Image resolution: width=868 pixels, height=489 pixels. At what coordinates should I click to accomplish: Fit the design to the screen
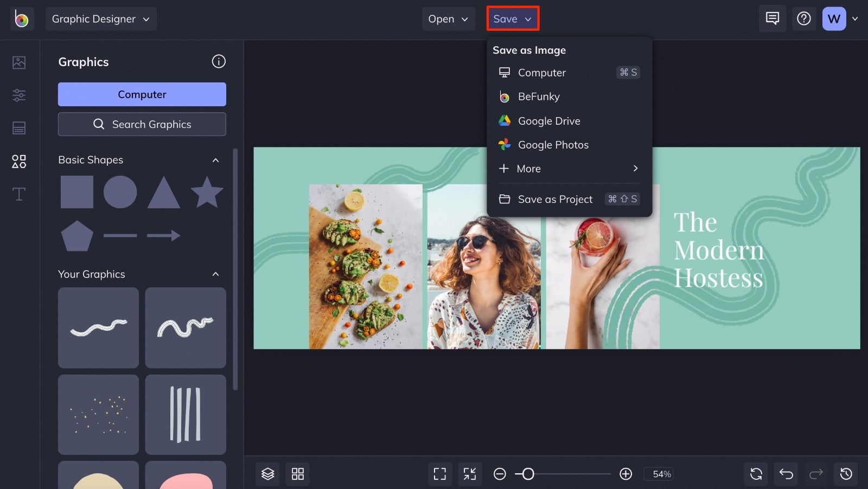[x=439, y=473]
